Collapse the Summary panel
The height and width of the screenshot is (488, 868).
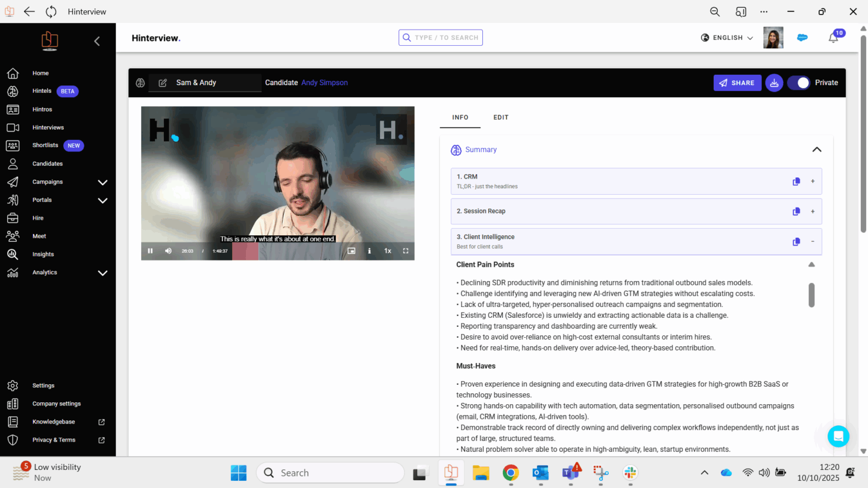817,150
